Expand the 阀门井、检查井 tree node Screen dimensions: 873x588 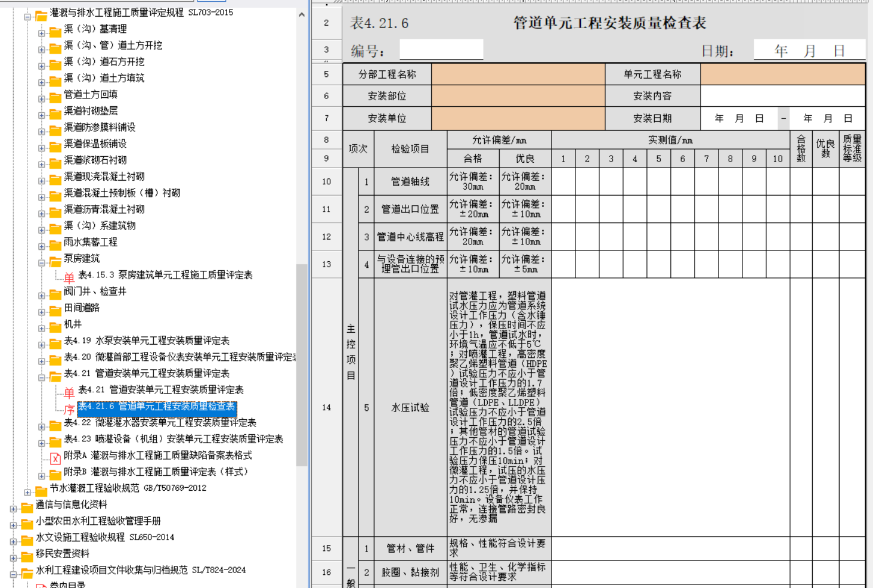point(42,296)
